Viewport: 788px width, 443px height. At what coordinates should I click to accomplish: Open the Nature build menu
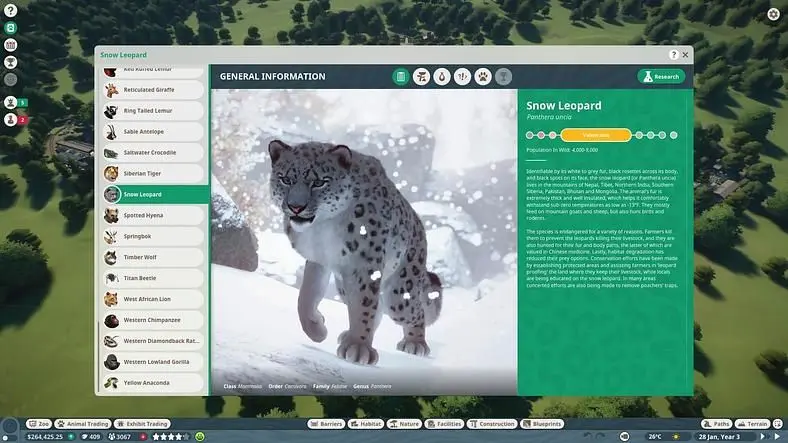[x=404, y=424]
